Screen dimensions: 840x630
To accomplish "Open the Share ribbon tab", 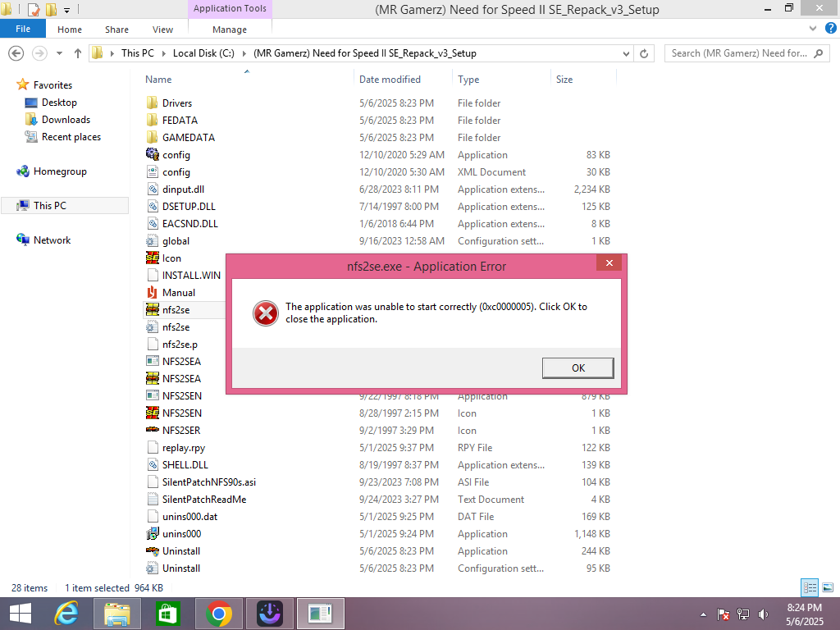I will point(116,30).
